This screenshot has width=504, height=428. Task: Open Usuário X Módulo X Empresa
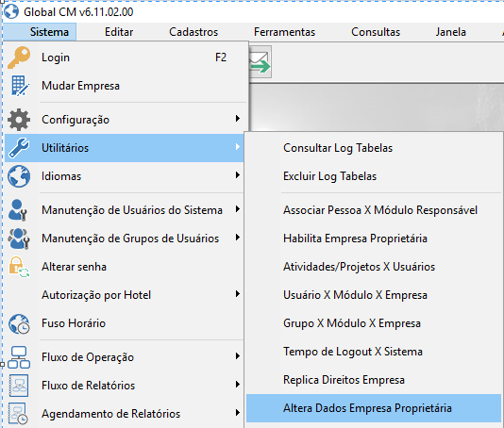(x=374, y=295)
